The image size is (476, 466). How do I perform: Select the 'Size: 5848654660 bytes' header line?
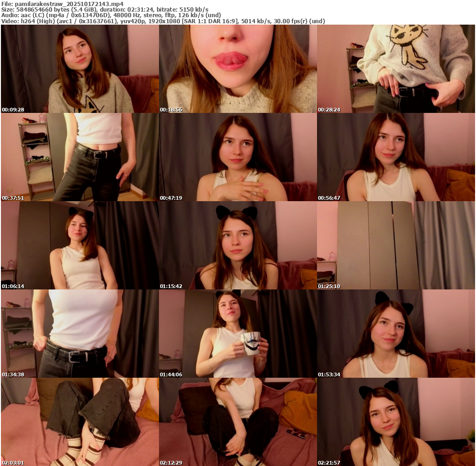[x=105, y=9]
